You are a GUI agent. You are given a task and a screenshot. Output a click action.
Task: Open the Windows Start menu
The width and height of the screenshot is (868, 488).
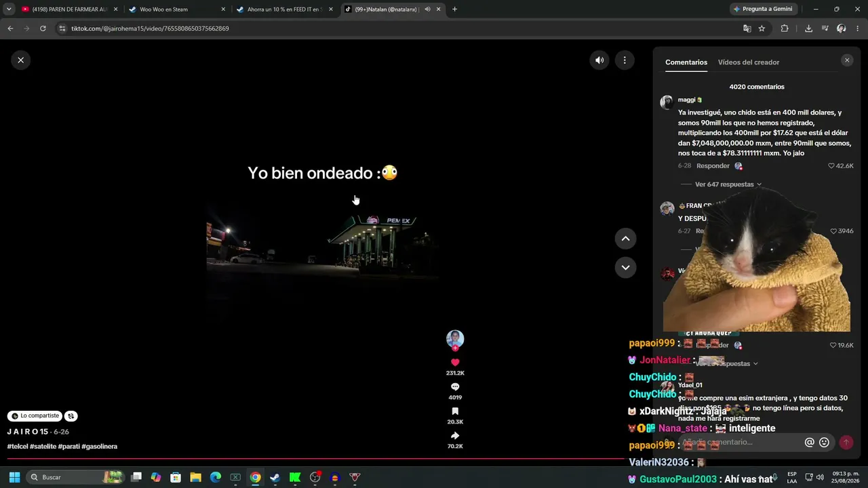14,477
